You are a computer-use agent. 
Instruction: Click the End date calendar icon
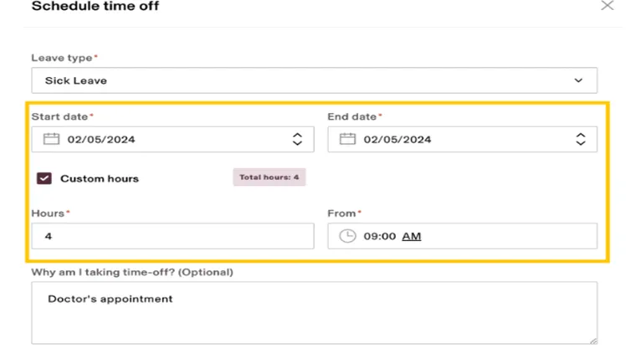tap(347, 139)
